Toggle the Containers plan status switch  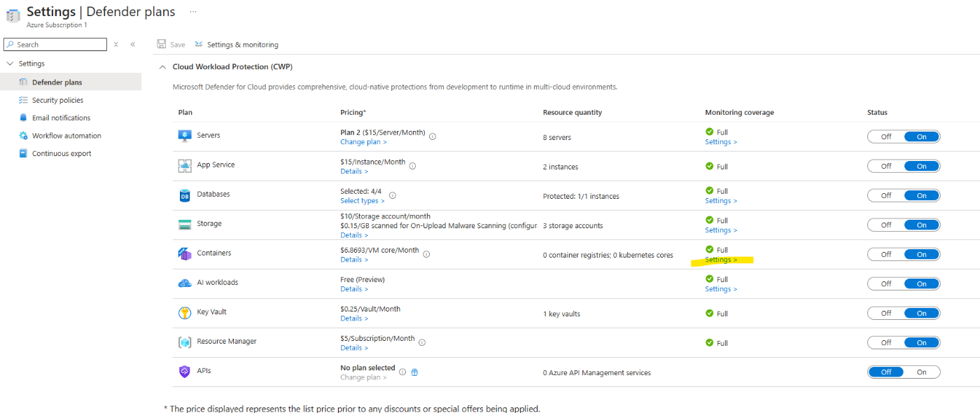tap(904, 254)
